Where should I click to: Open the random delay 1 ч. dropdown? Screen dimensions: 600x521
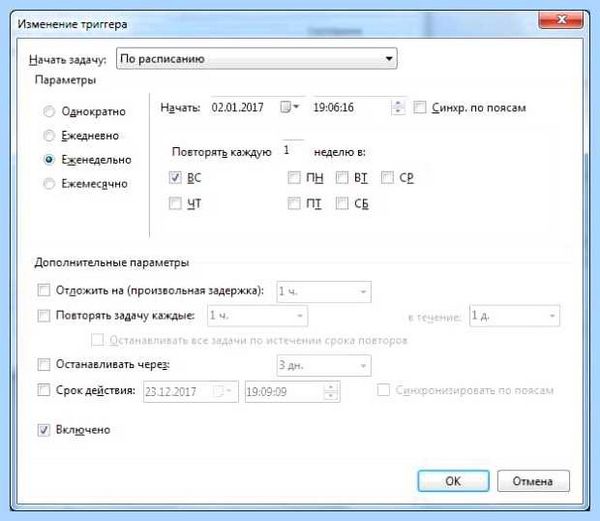[x=324, y=292]
